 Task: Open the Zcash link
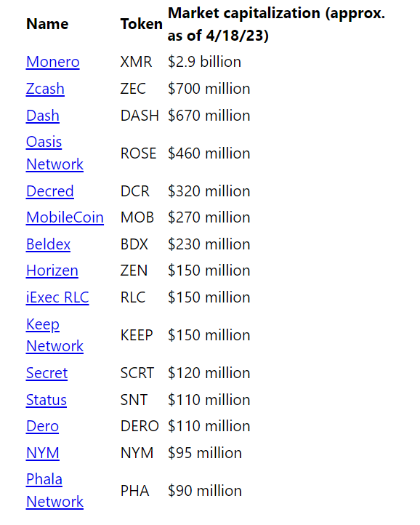tap(45, 89)
